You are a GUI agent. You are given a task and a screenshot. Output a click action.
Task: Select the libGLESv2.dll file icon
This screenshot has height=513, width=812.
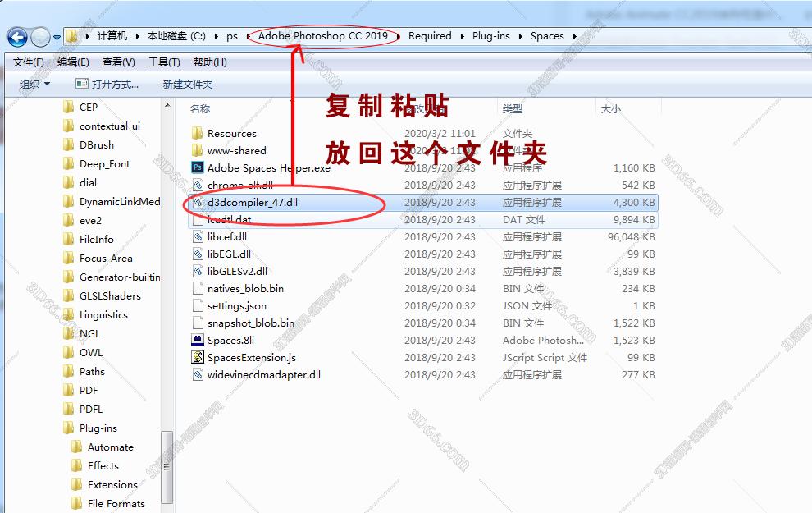(x=198, y=271)
